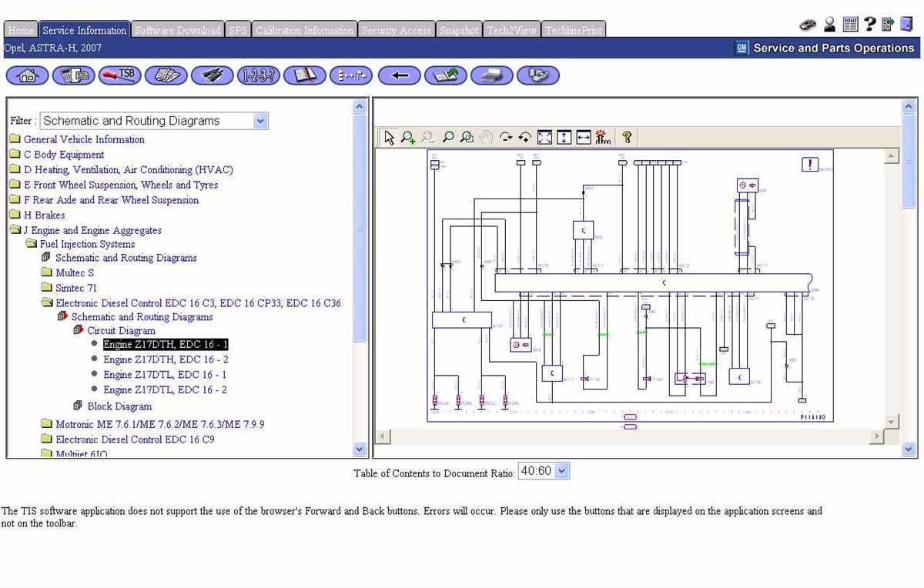Click the red TSB oval button
The width and height of the screenshot is (924, 588).
click(119, 75)
